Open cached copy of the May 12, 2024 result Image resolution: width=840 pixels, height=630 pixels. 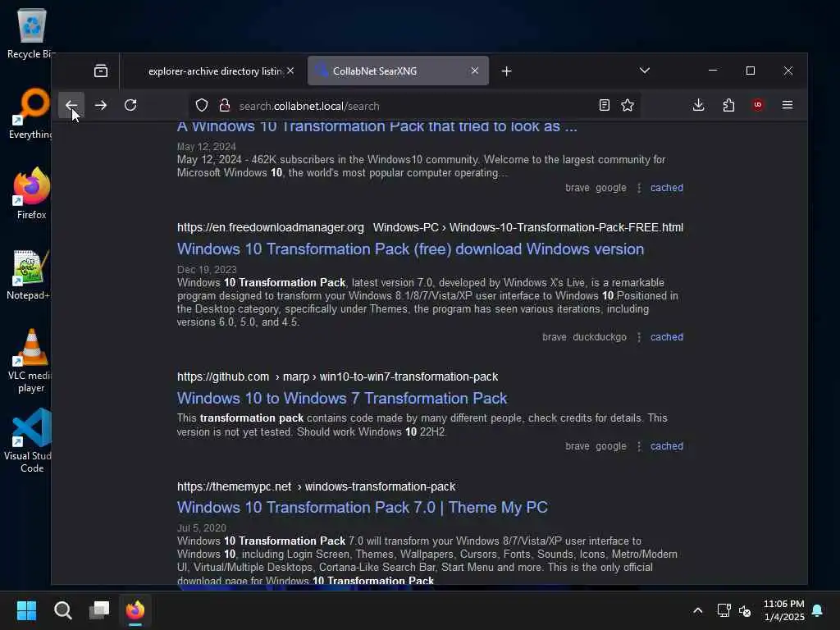pyautogui.click(x=666, y=188)
